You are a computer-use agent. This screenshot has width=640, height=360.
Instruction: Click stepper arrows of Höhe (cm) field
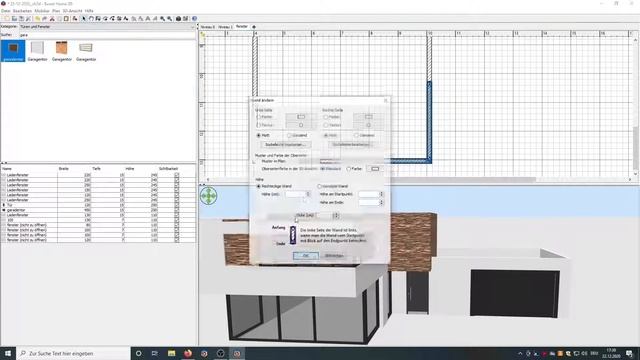308,194
